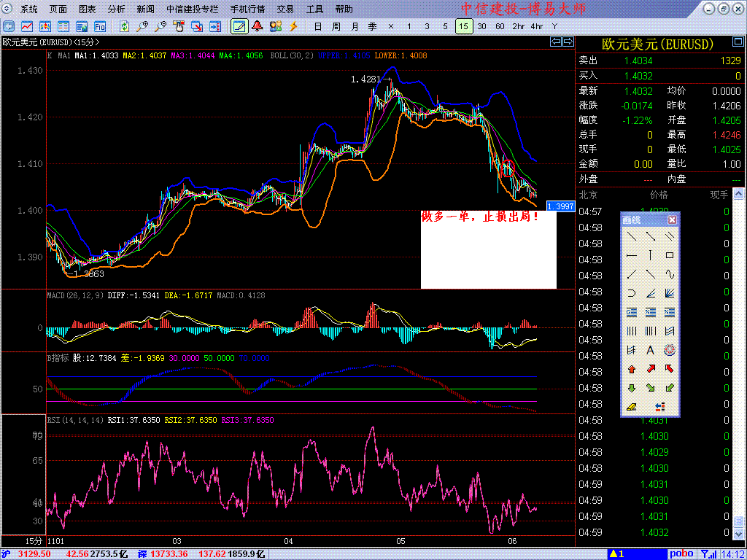
Task: Open the 系统 menu
Action: [x=29, y=9]
